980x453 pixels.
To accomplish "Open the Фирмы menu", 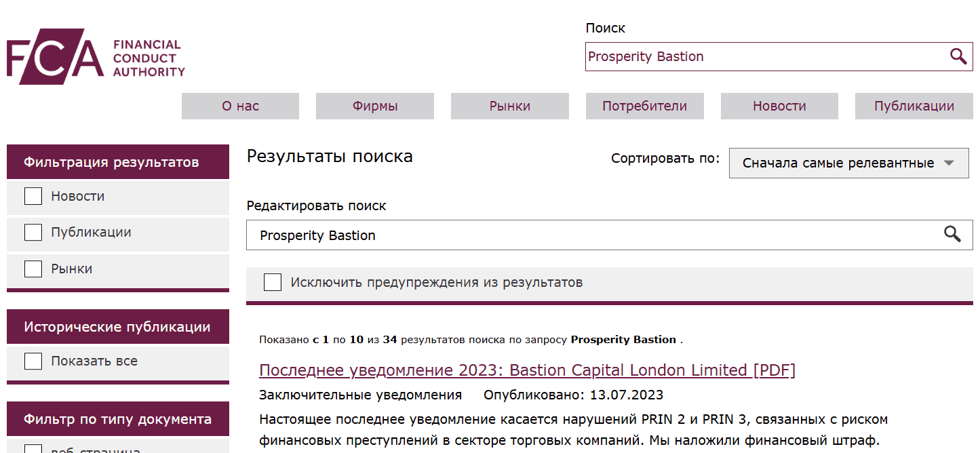I will (x=374, y=106).
